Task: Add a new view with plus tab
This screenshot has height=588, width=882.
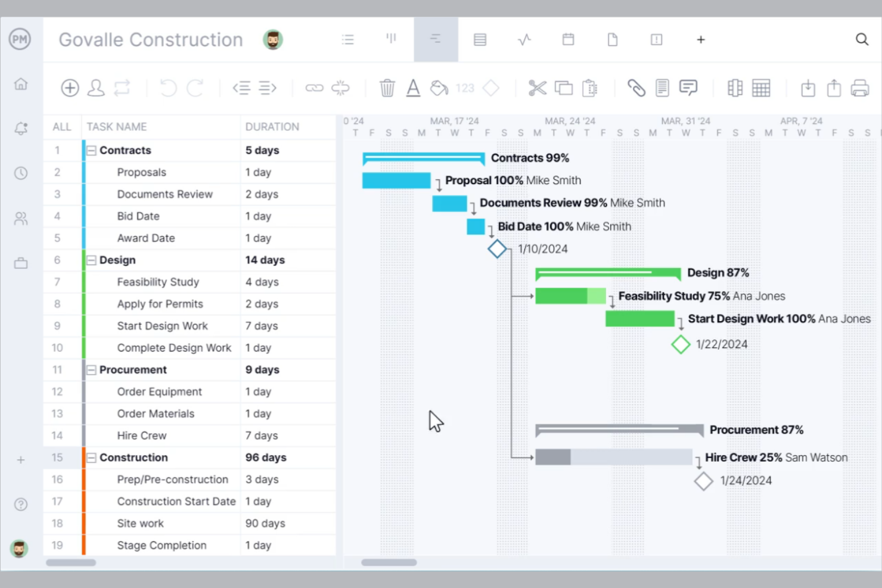Action: point(701,39)
